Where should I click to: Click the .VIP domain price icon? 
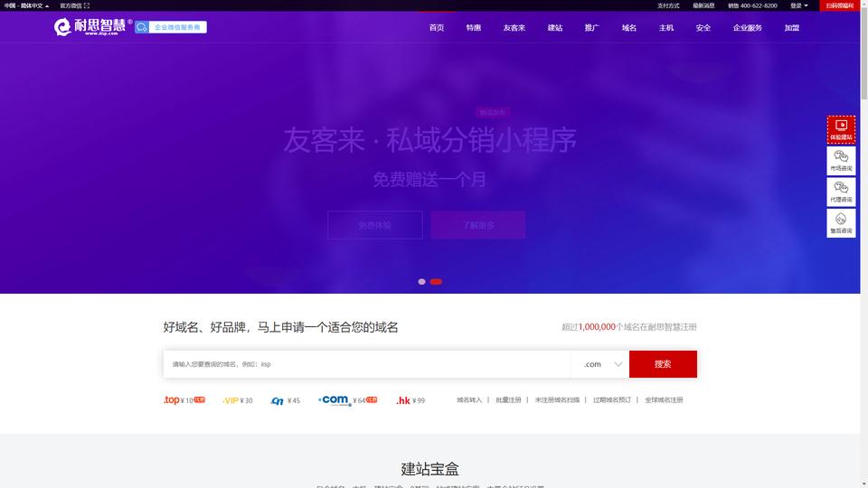pyautogui.click(x=238, y=400)
